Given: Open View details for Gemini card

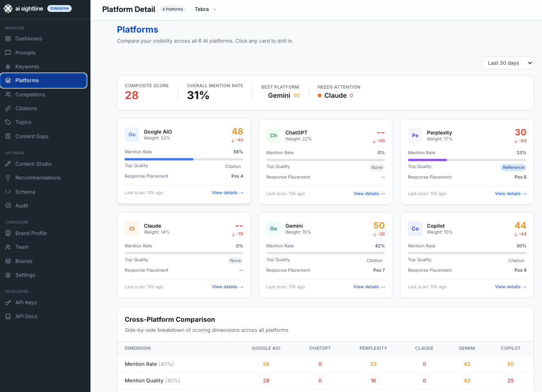Looking at the screenshot, I should point(369,287).
